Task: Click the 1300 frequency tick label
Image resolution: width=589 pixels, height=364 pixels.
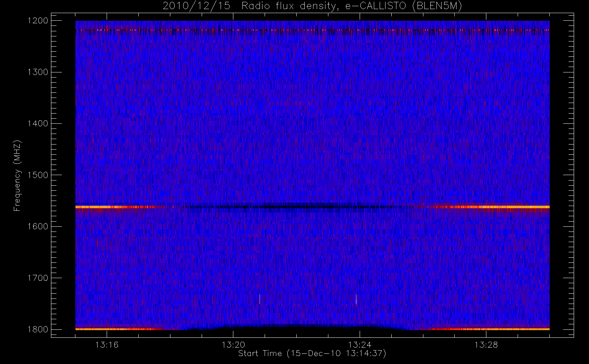Action: point(38,72)
